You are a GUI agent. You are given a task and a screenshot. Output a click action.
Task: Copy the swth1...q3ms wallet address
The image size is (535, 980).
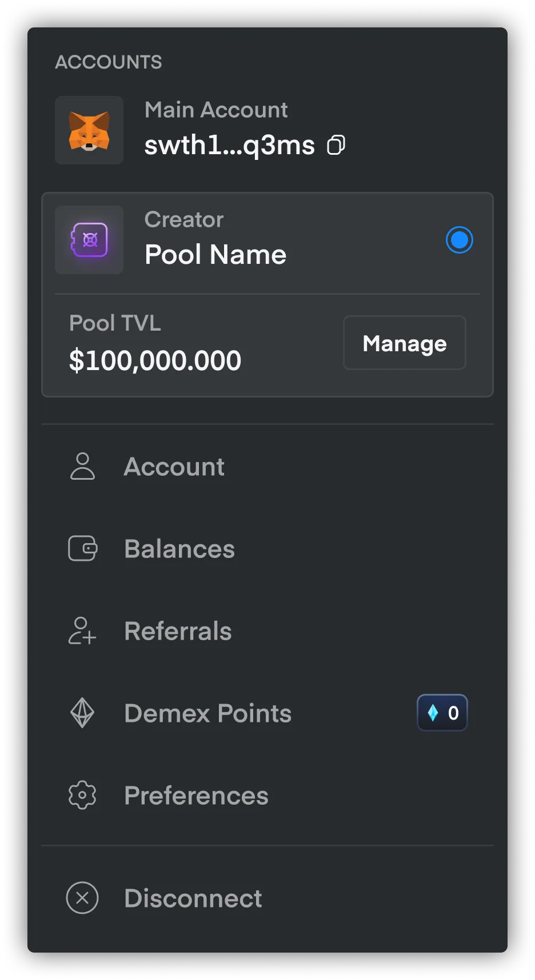click(x=336, y=145)
